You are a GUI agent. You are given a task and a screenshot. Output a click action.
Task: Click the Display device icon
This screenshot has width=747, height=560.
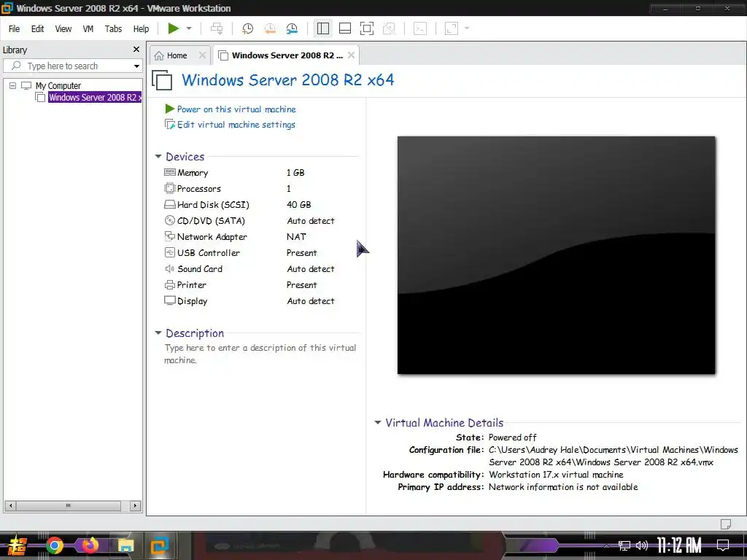tap(169, 300)
